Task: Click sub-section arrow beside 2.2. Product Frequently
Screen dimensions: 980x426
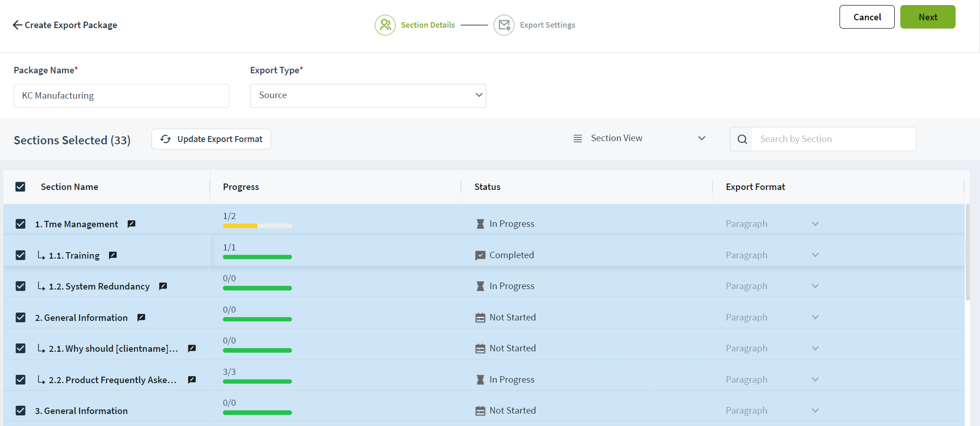Action: 41,380
